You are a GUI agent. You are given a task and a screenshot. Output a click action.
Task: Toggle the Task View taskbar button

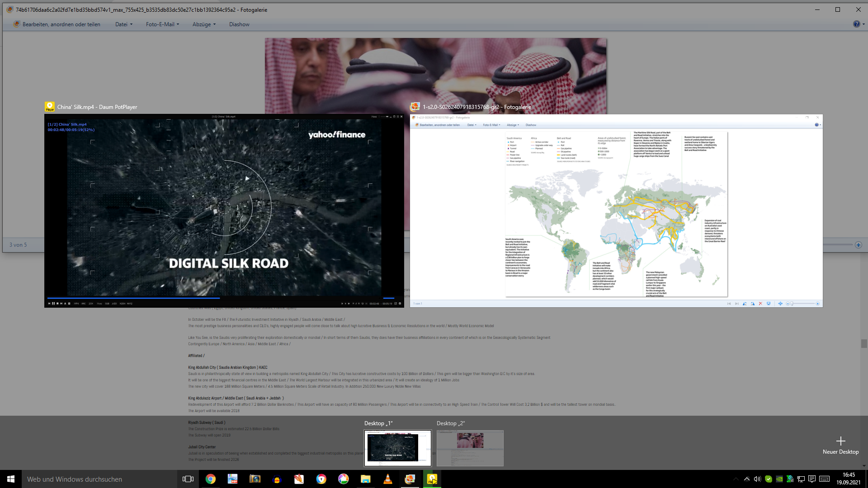(188, 479)
